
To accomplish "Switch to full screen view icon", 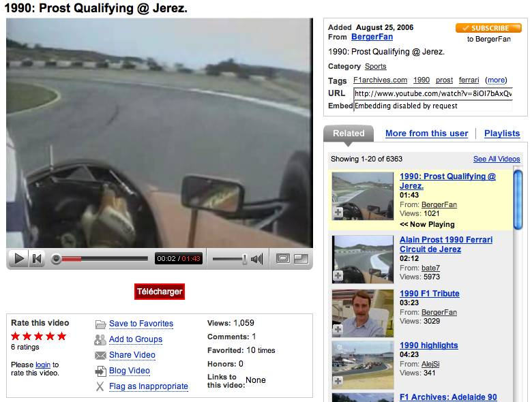I will click(x=301, y=259).
